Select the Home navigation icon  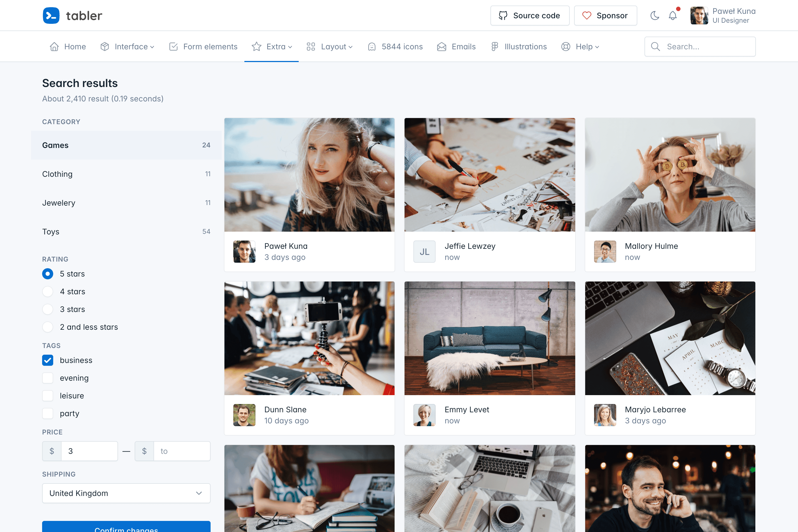54,47
